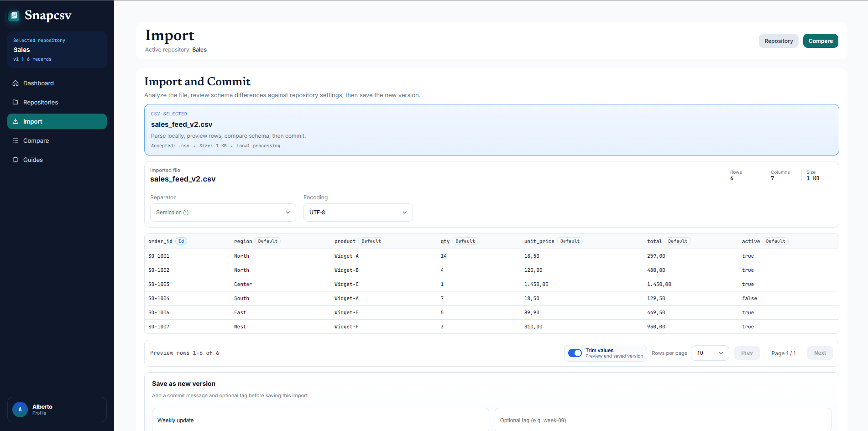Open Repositories in the sidebar
The height and width of the screenshot is (431, 868).
click(x=57, y=102)
